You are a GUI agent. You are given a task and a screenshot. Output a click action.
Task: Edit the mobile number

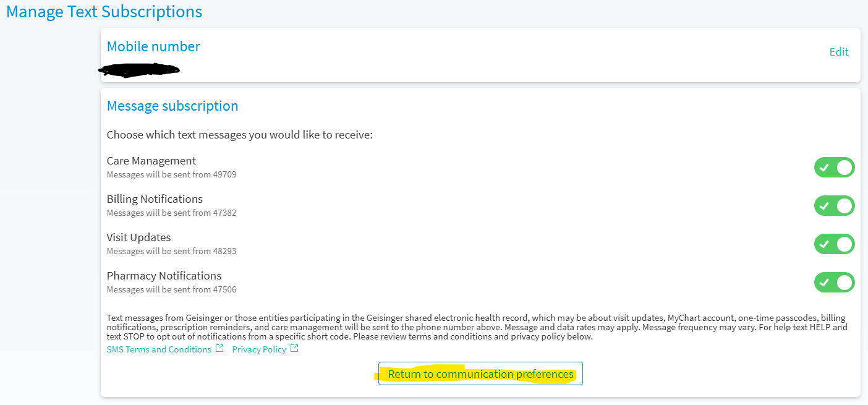coord(838,52)
